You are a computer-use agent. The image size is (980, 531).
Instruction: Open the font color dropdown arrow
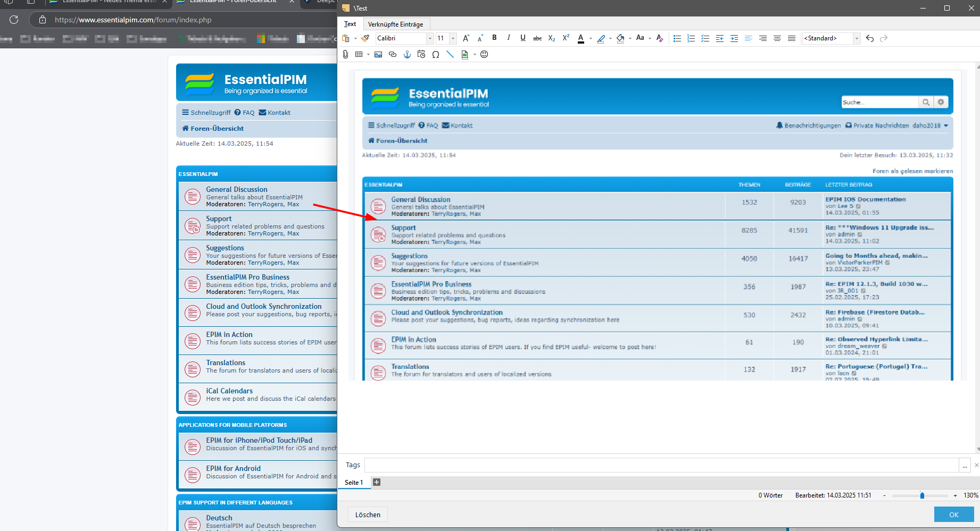591,38
